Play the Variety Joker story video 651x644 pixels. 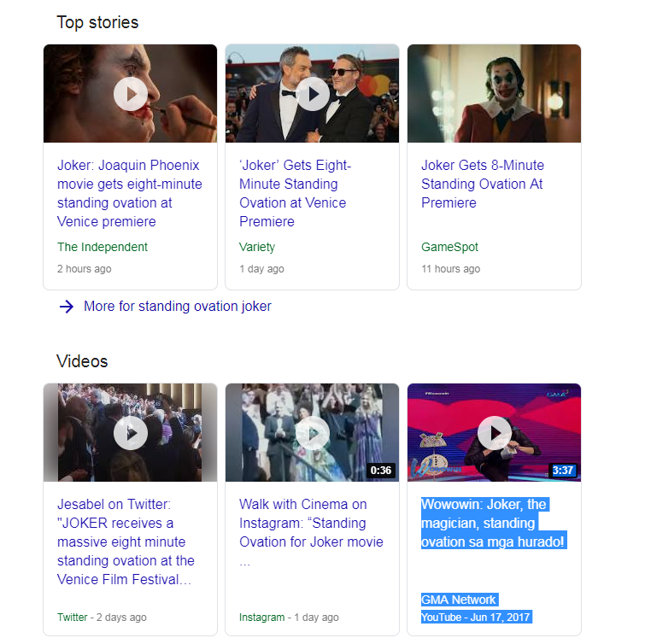[x=312, y=94]
